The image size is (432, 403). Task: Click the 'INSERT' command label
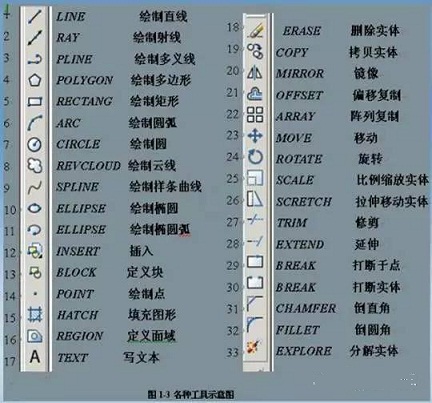pos(78,251)
